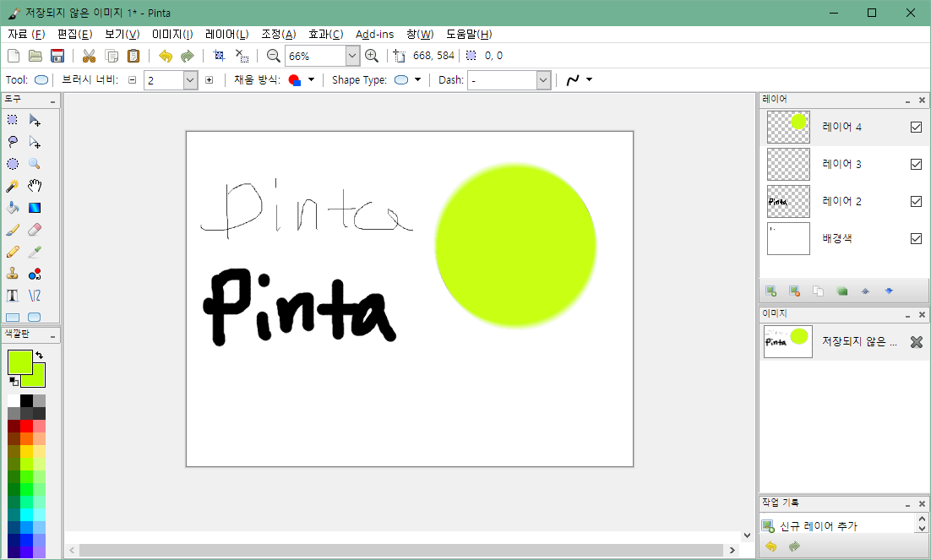
Task: Zoom in with the plus magnifier
Action: tap(372, 56)
